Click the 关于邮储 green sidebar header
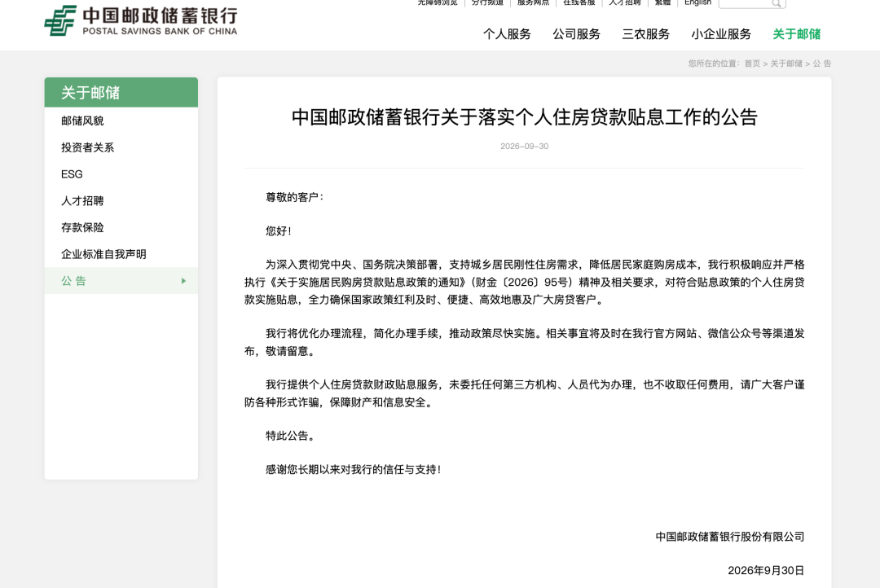 (x=121, y=92)
